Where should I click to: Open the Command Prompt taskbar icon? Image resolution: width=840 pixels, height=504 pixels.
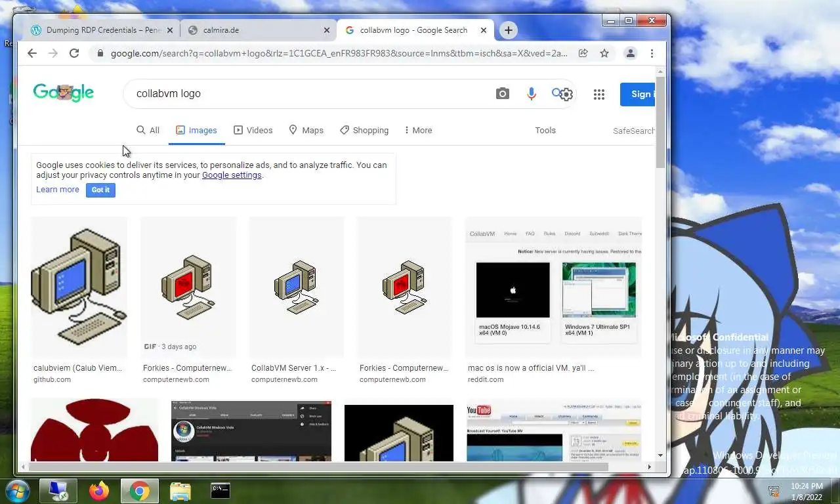point(220,490)
